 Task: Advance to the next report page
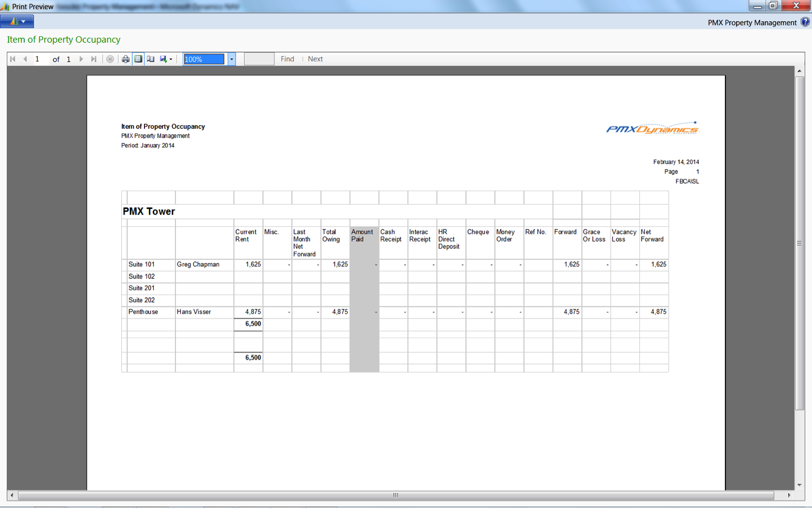[x=81, y=59]
